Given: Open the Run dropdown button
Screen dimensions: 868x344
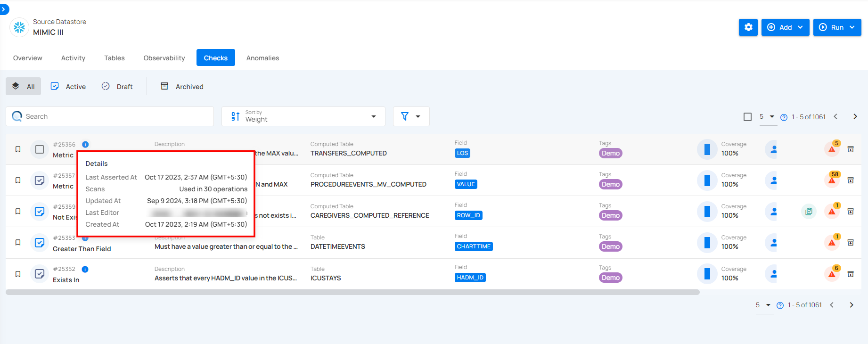Looking at the screenshot, I should [x=837, y=27].
